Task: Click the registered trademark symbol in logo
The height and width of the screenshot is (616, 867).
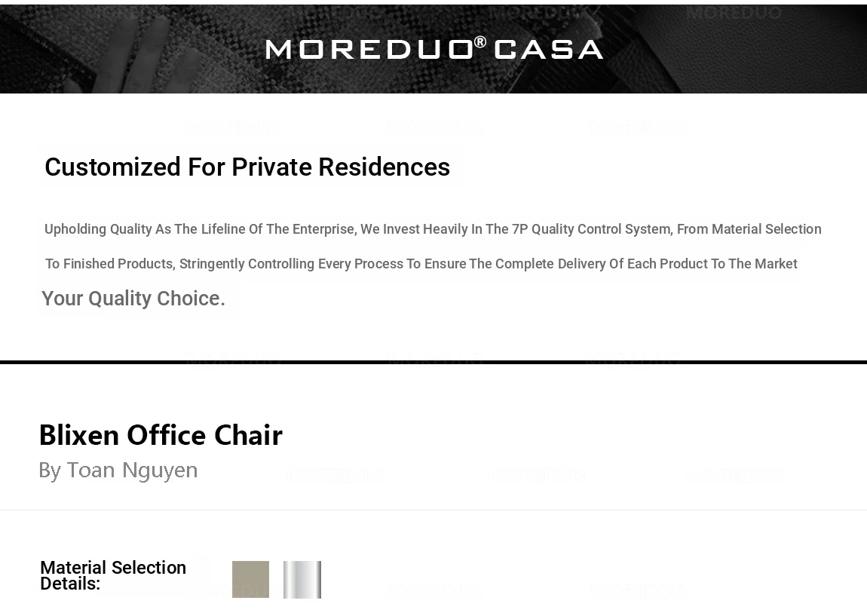Action: tap(480, 42)
